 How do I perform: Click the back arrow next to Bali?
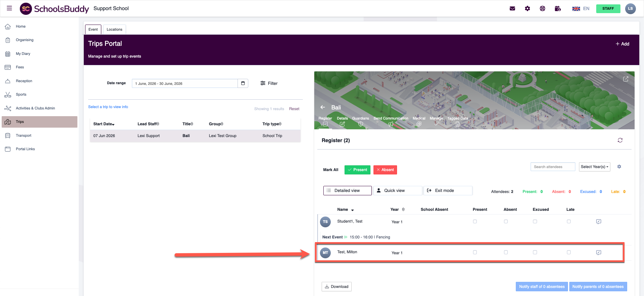tap(323, 107)
